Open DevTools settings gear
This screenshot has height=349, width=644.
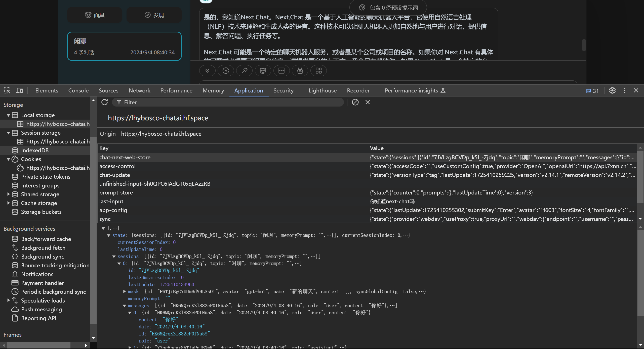pos(612,90)
